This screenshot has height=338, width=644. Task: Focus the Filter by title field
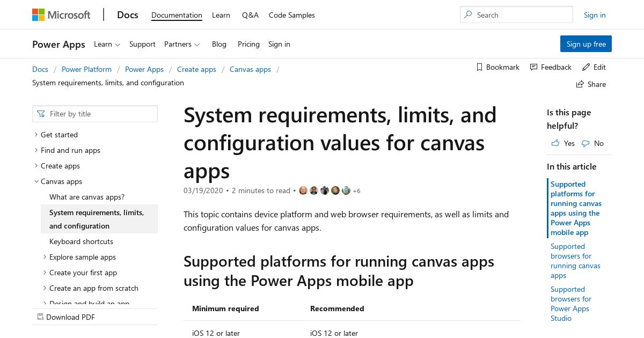(x=95, y=114)
